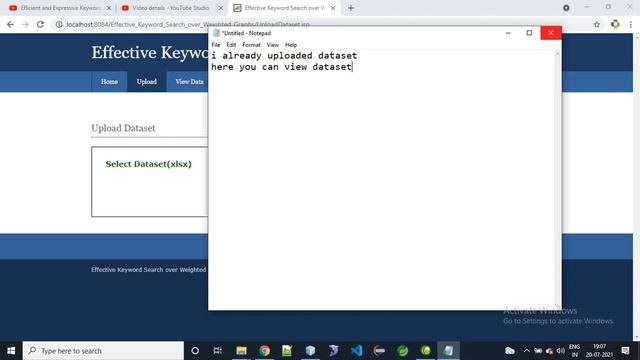Open Eclipse IDE from the taskbar
The width and height of the screenshot is (640, 360).
pyautogui.click(x=379, y=351)
